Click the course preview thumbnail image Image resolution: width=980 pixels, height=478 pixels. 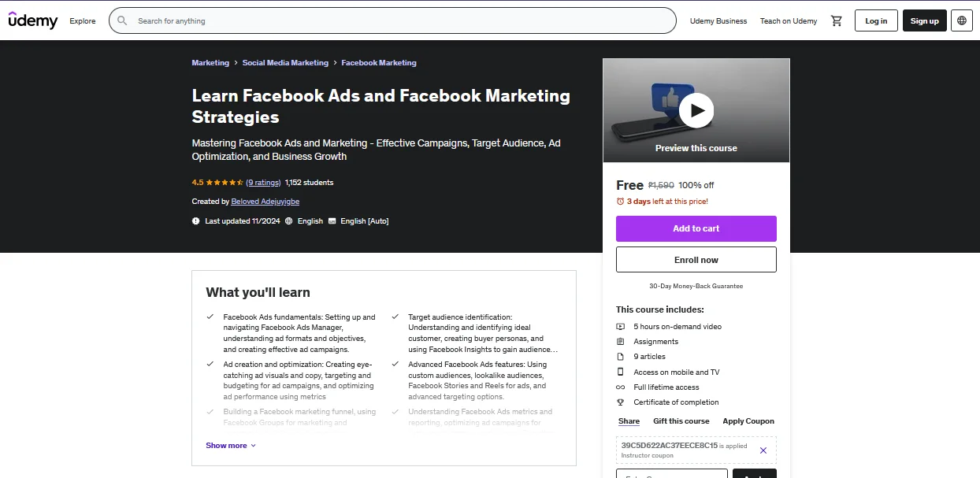(x=696, y=111)
